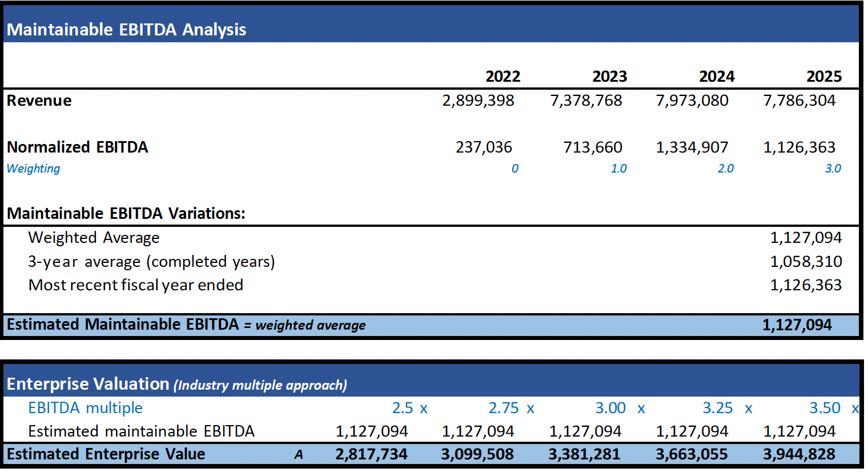Viewport: 868px width, 472px height.
Task: Select the 2024 revenue value 7,973,080
Action: coord(692,101)
